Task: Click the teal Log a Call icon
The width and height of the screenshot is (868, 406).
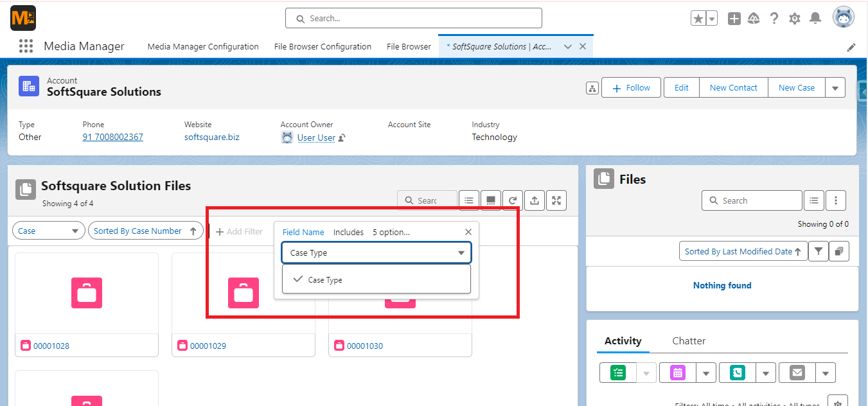Action: coord(738,373)
